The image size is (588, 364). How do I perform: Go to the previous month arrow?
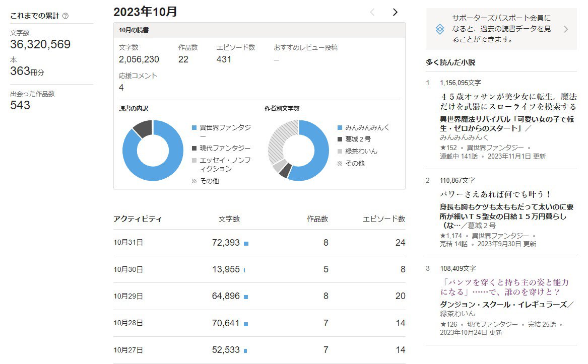(x=372, y=12)
